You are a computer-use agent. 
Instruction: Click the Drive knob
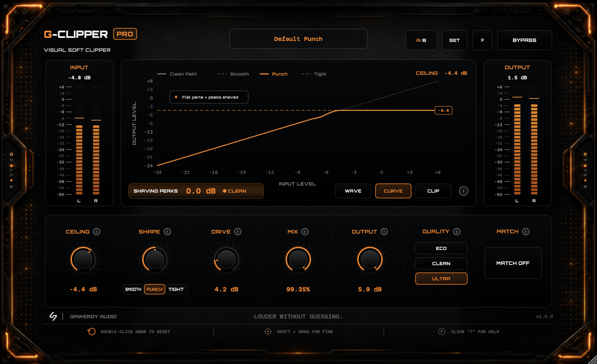point(226,259)
